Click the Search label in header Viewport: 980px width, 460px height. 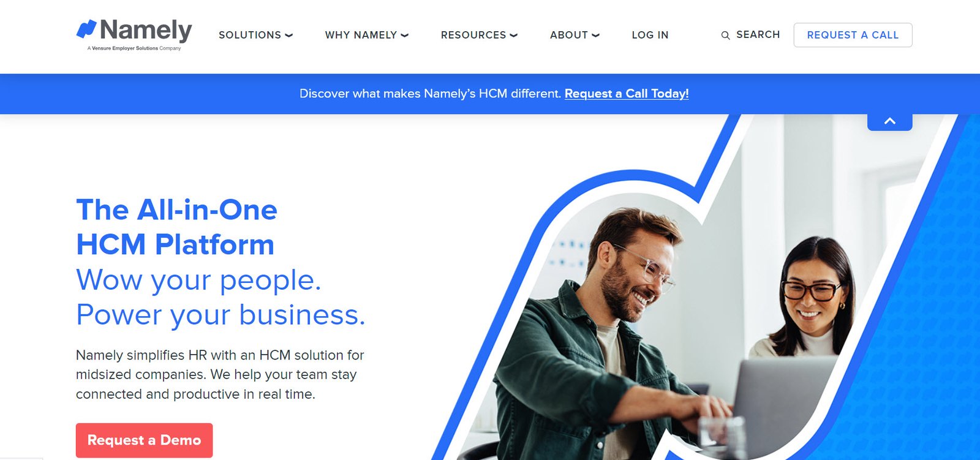pos(758,35)
